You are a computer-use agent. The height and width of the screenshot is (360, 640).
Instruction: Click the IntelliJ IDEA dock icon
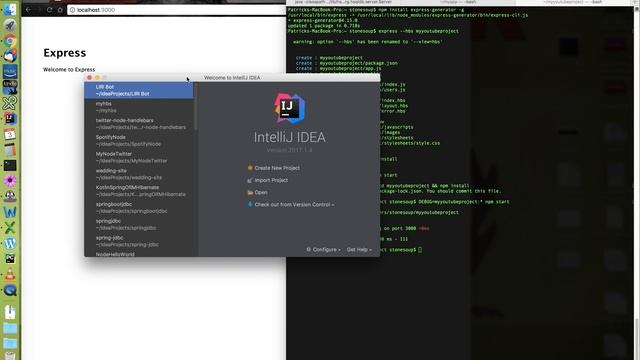tap(10, 118)
